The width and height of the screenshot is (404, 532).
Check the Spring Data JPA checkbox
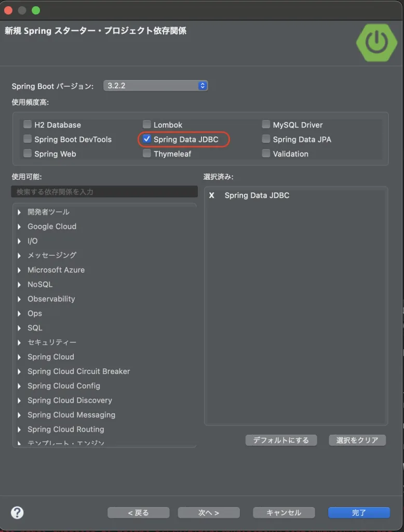point(266,139)
